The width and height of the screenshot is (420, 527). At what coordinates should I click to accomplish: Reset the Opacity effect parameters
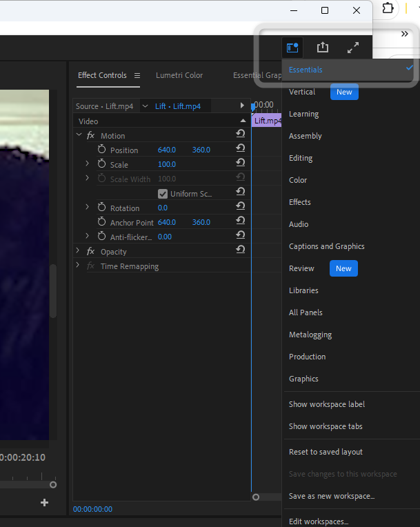coord(240,251)
